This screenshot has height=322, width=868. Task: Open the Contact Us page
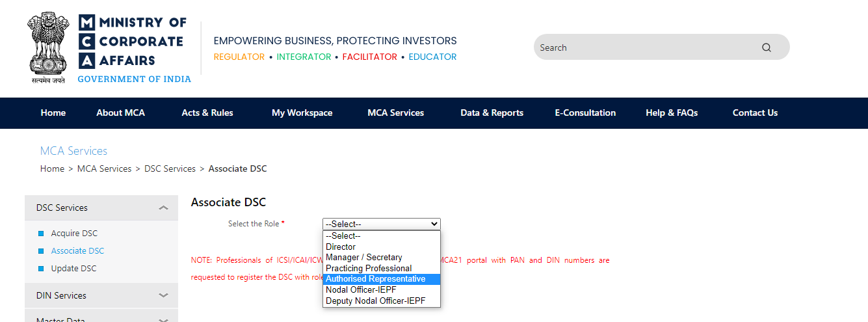click(x=755, y=113)
